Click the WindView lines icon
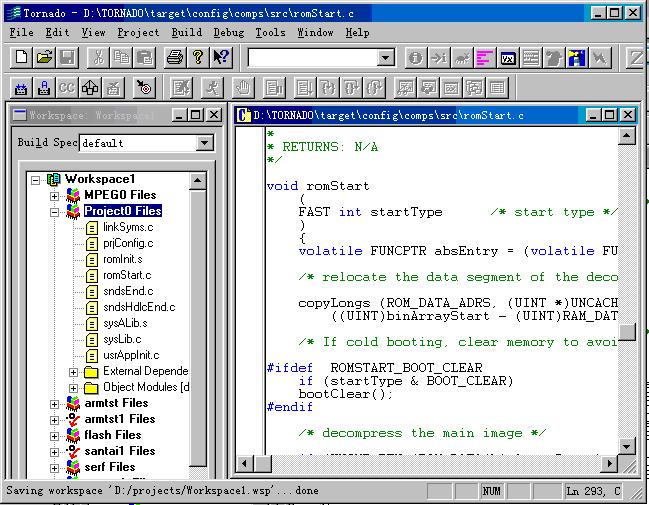This screenshot has height=505, width=649. [x=531, y=58]
